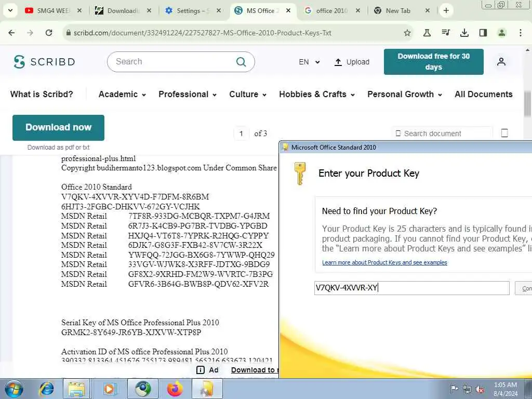Click the Continue button in Office dialog
532x399 pixels.
tap(524, 288)
